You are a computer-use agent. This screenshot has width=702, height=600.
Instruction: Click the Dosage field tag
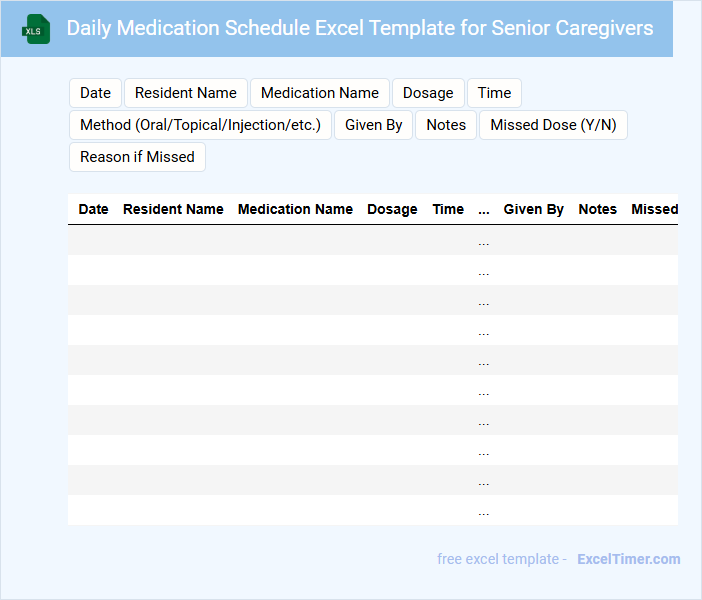click(x=428, y=93)
